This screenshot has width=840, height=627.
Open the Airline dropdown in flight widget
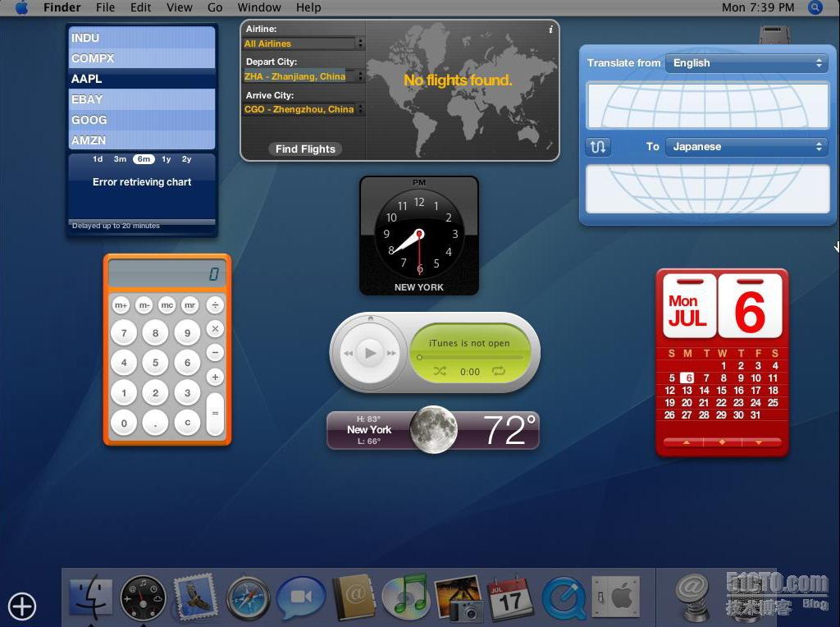(x=304, y=43)
